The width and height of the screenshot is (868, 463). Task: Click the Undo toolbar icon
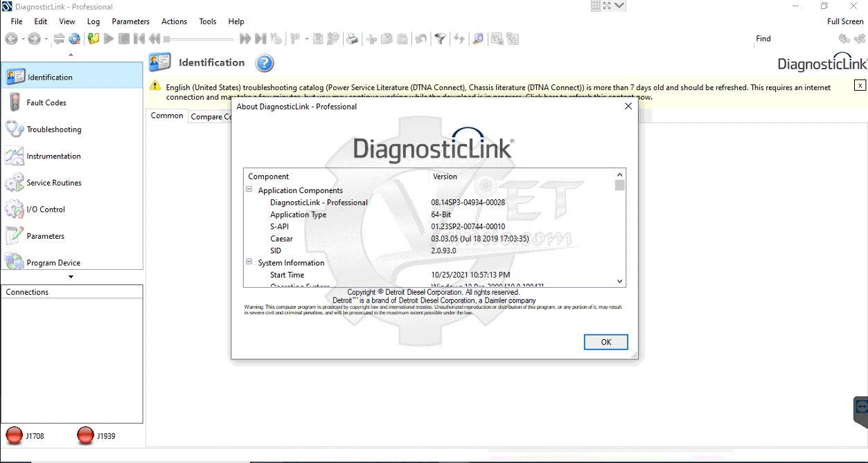[x=421, y=39]
